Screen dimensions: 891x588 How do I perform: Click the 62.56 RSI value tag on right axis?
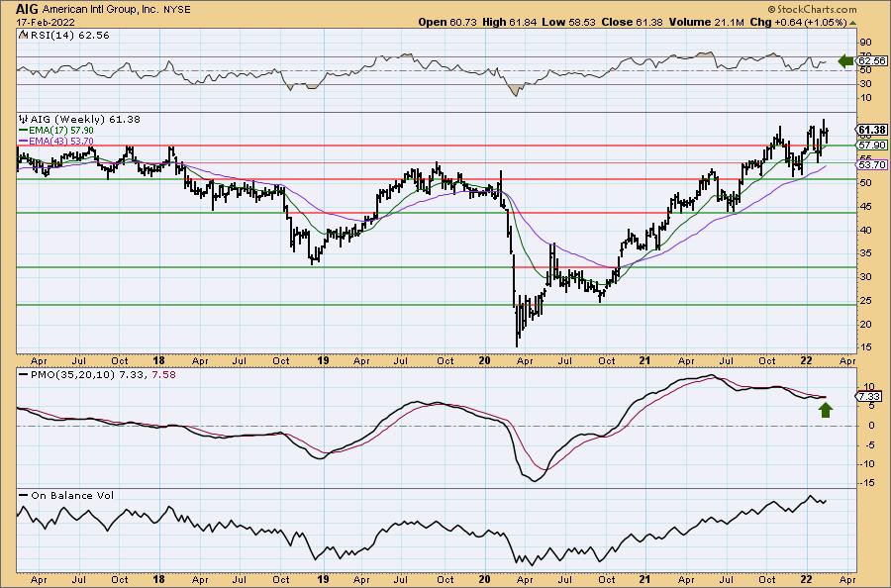(871, 60)
